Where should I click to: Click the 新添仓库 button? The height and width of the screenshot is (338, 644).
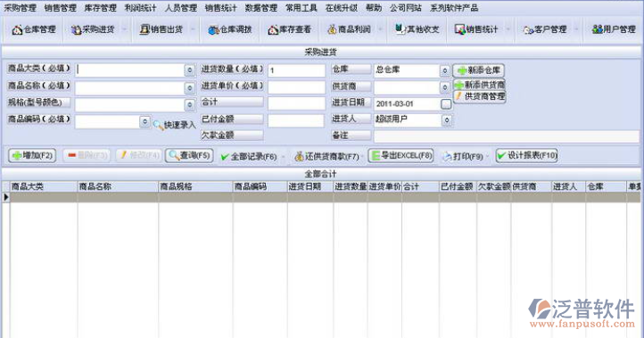point(479,70)
